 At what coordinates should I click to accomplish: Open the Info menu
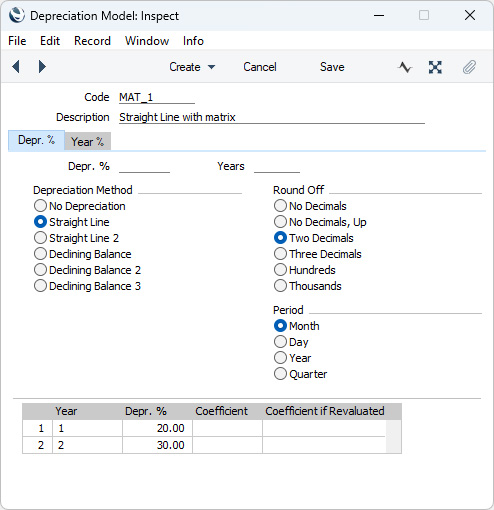click(193, 41)
